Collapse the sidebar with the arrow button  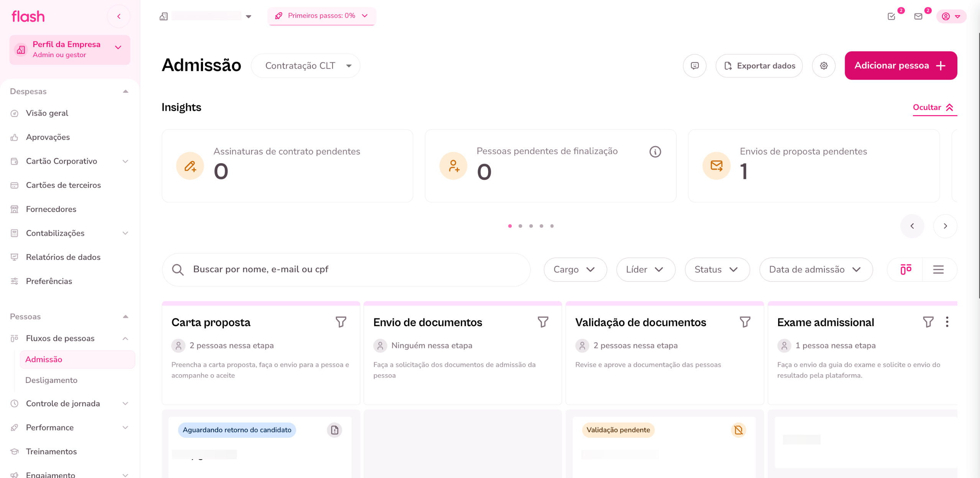point(119,16)
